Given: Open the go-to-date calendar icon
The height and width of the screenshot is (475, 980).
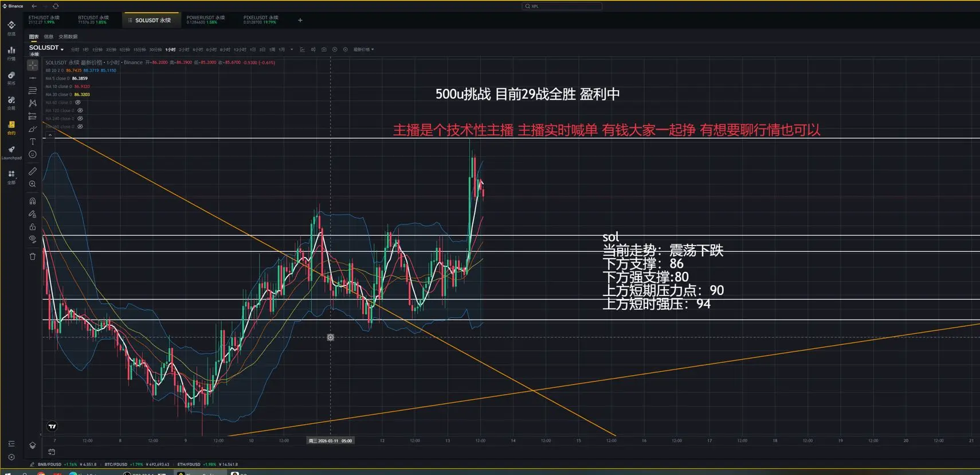Looking at the screenshot, I should click(52, 452).
